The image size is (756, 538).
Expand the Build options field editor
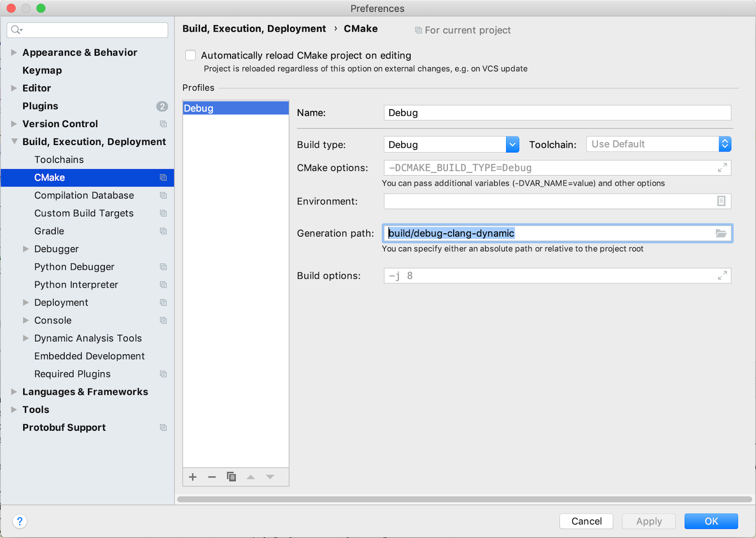tap(722, 275)
